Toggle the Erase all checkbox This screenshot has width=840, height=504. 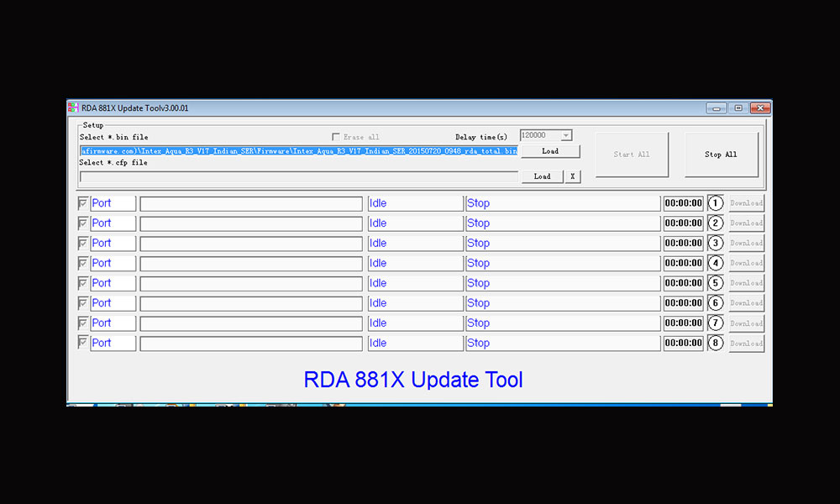[x=336, y=136]
